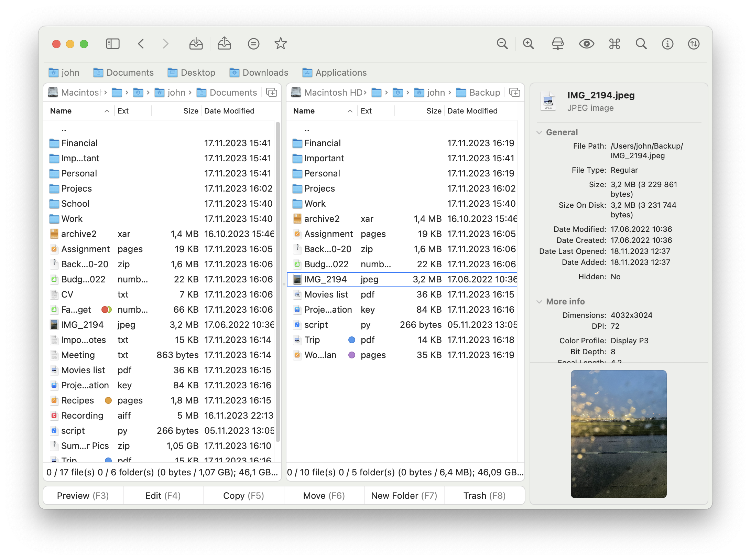
Task: Toggle the sidebar panel icon
Action: 112,44
